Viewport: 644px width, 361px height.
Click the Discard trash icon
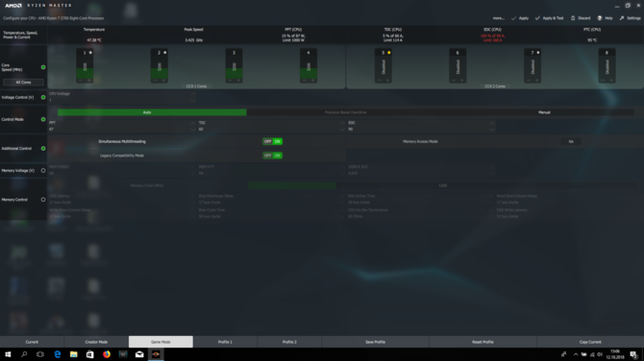click(x=573, y=18)
